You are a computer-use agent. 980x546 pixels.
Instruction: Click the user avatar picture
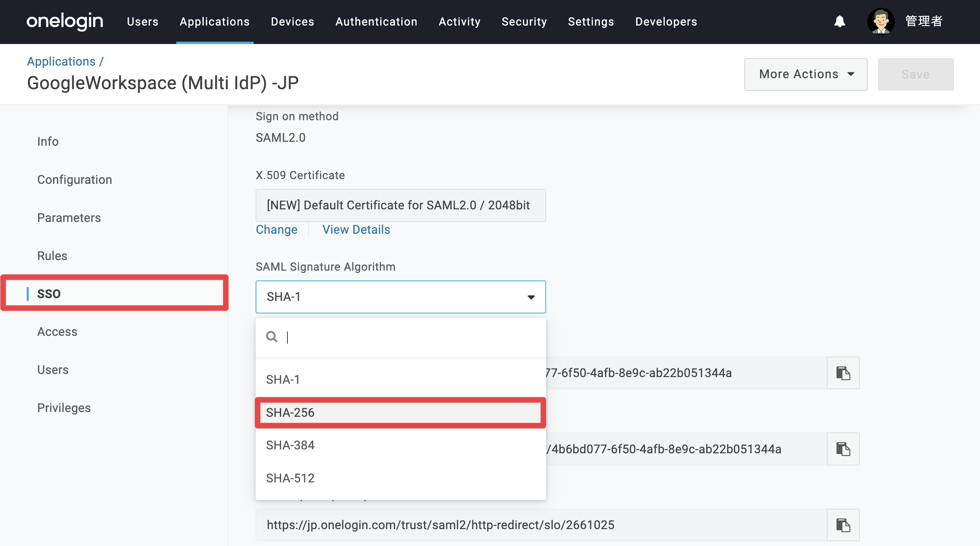tap(881, 21)
